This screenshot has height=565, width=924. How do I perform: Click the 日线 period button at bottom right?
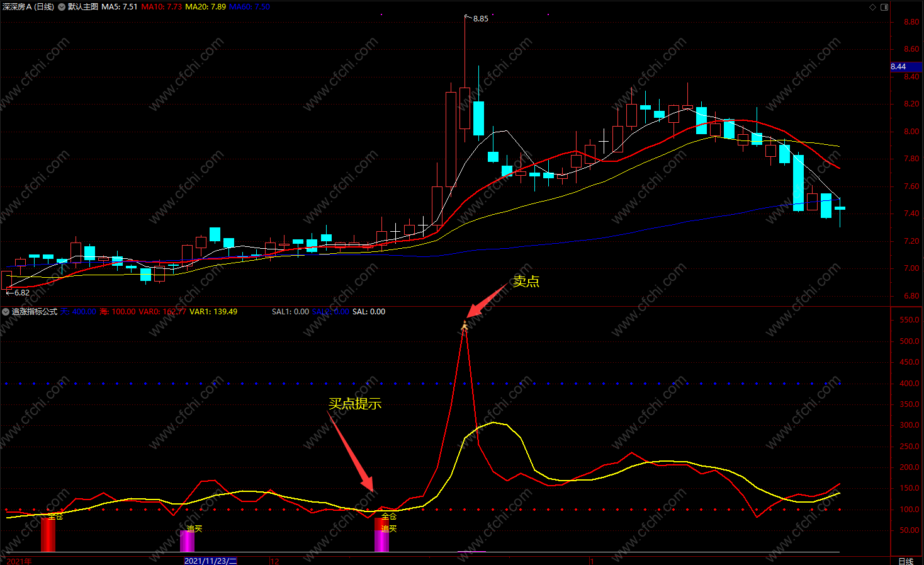[x=906, y=561]
